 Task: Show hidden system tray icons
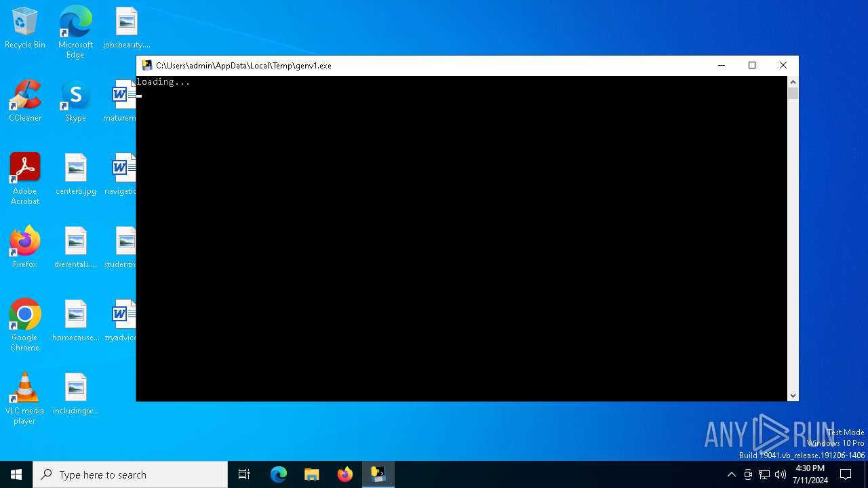(731, 474)
